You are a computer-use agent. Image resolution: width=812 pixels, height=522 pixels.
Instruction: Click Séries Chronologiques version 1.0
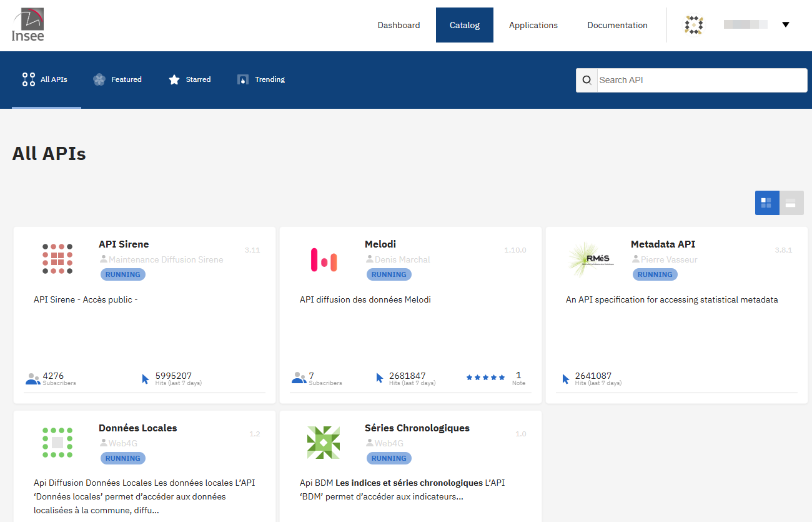click(x=521, y=434)
